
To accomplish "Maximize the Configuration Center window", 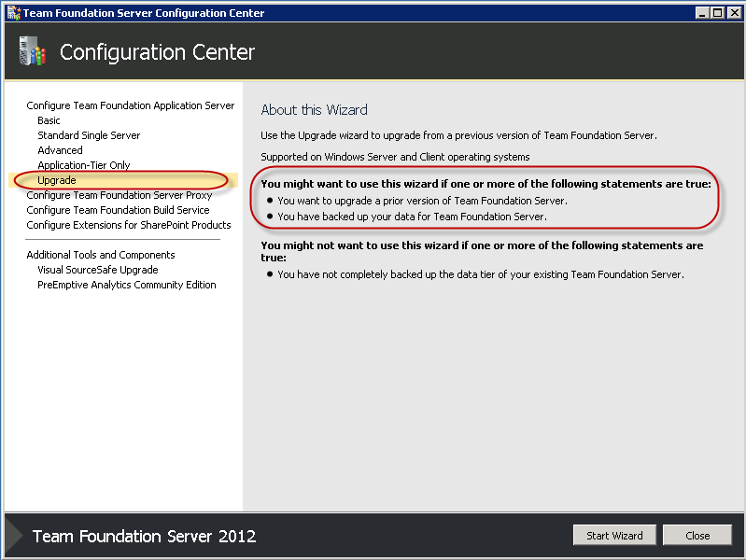I will [x=717, y=13].
